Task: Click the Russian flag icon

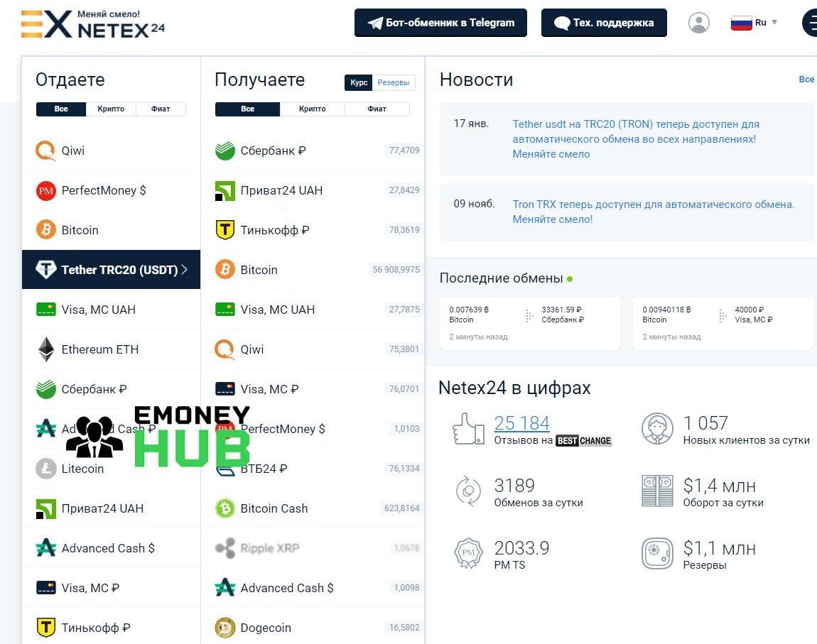Action: coord(741,23)
